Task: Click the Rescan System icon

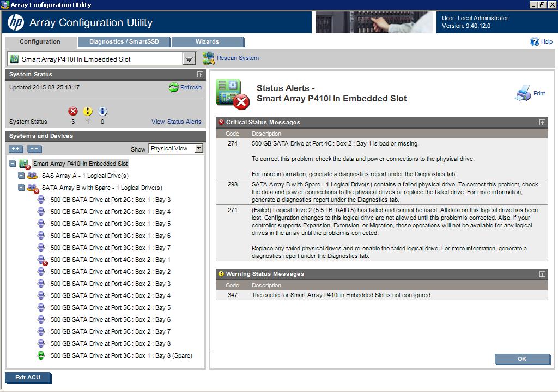Action: [x=209, y=58]
